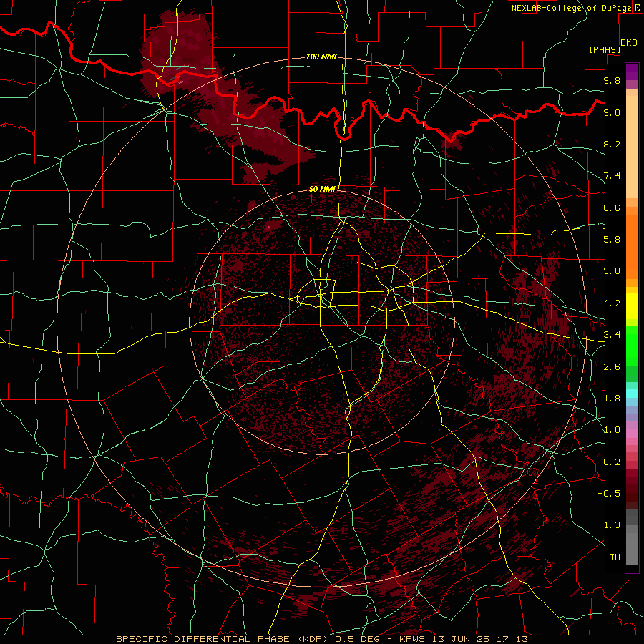Click the 2.6 scale value

pos(612,367)
